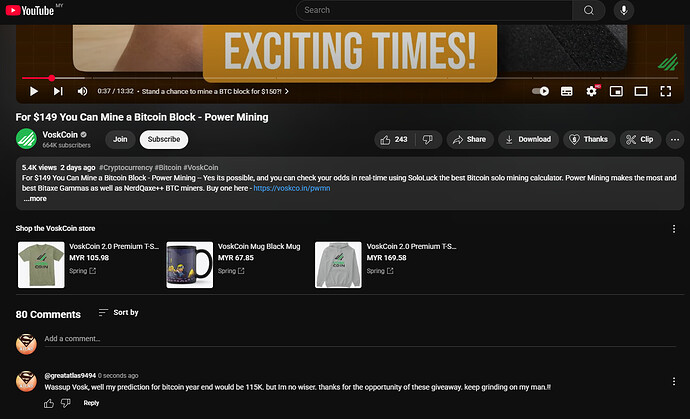Click the Join button

tap(120, 139)
